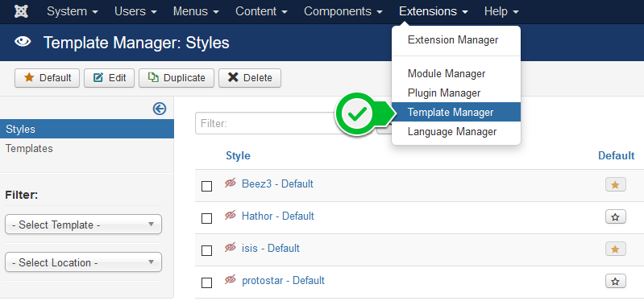Open the Select Location dropdown
The image size is (644, 305).
click(83, 262)
